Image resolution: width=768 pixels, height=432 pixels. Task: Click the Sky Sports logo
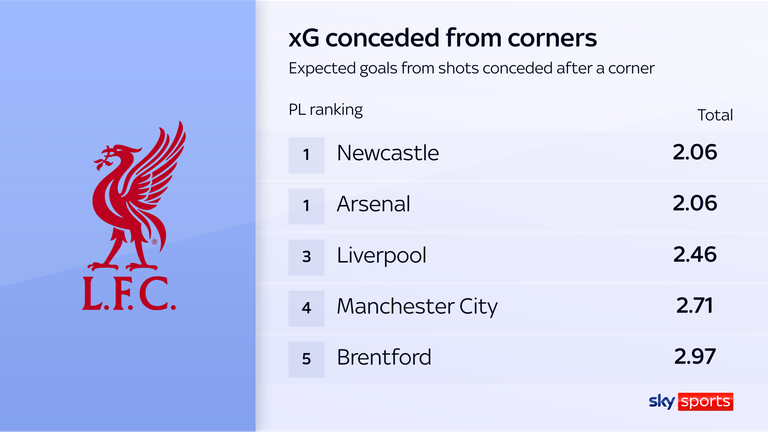point(689,402)
